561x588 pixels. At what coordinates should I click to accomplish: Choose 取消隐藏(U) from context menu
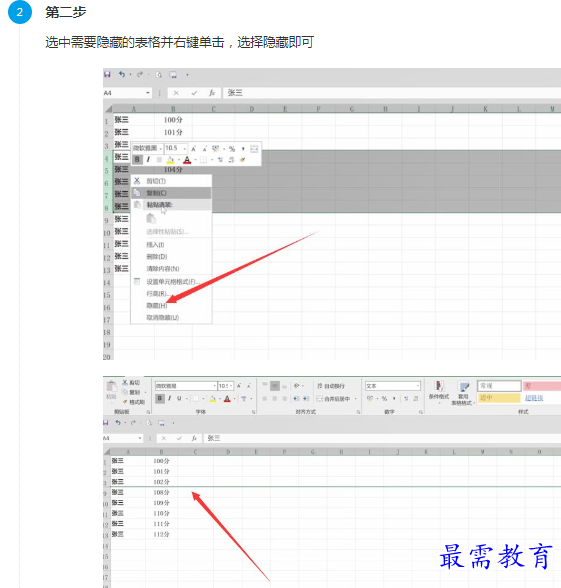click(171, 318)
